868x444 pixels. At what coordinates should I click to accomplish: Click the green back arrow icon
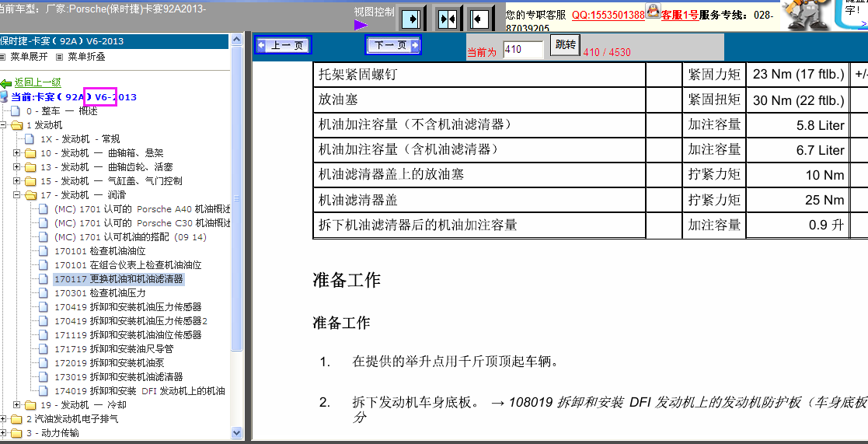[6, 83]
